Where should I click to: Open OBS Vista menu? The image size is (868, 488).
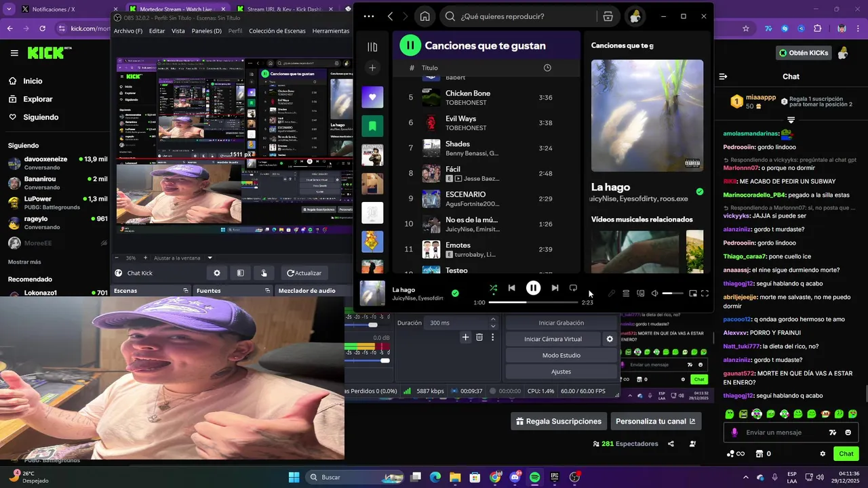178,31
